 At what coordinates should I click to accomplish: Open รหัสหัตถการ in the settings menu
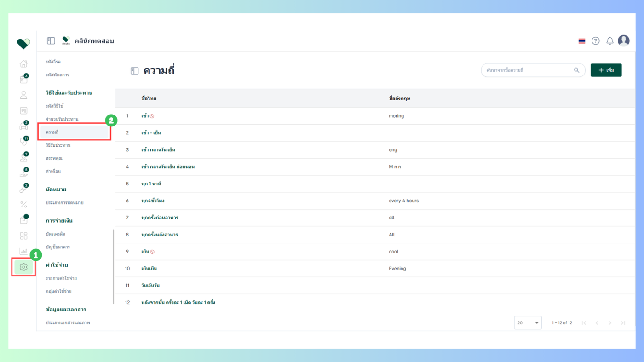tap(57, 75)
